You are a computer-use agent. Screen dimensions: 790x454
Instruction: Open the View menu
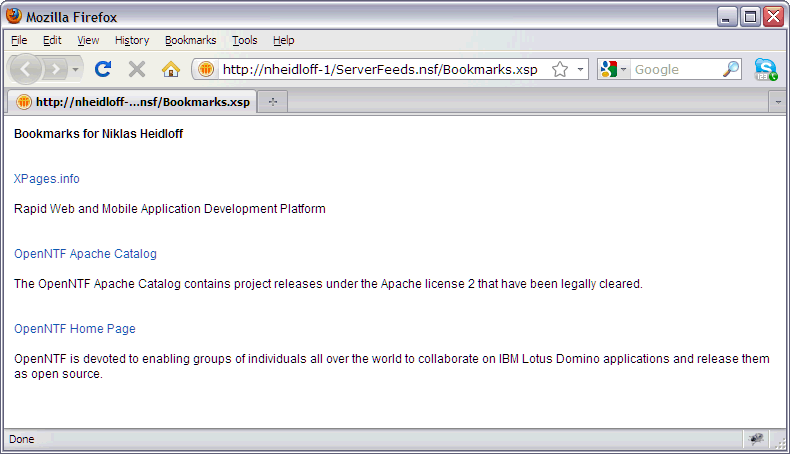coord(88,40)
